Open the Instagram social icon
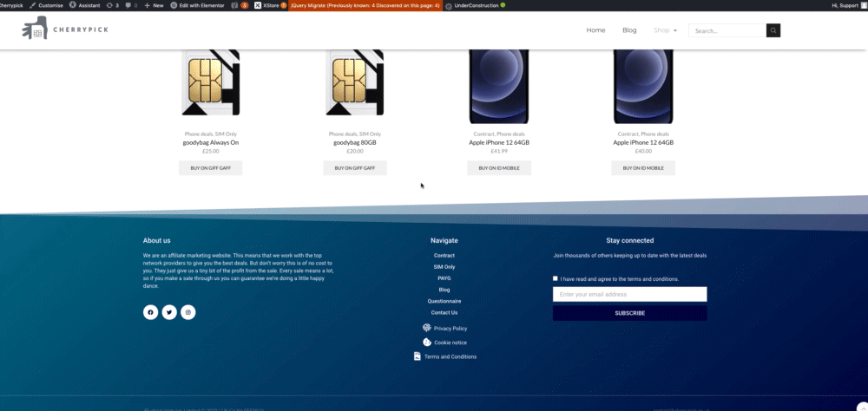The width and height of the screenshot is (868, 411). 188,312
